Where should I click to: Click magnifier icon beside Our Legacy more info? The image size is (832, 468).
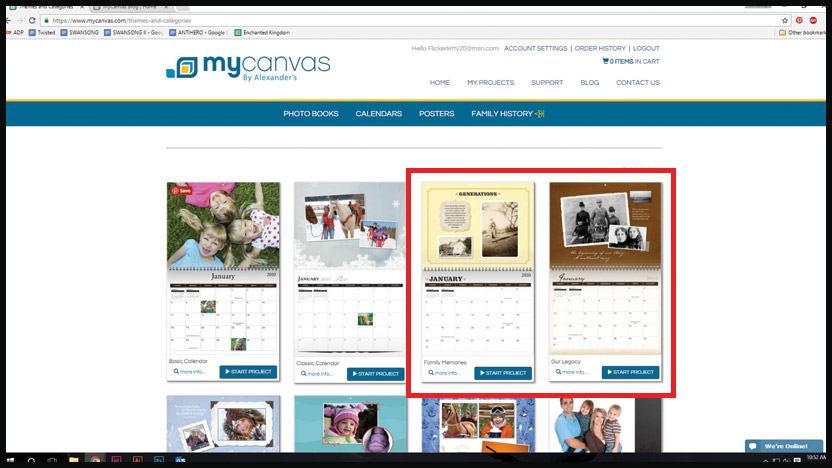558,372
